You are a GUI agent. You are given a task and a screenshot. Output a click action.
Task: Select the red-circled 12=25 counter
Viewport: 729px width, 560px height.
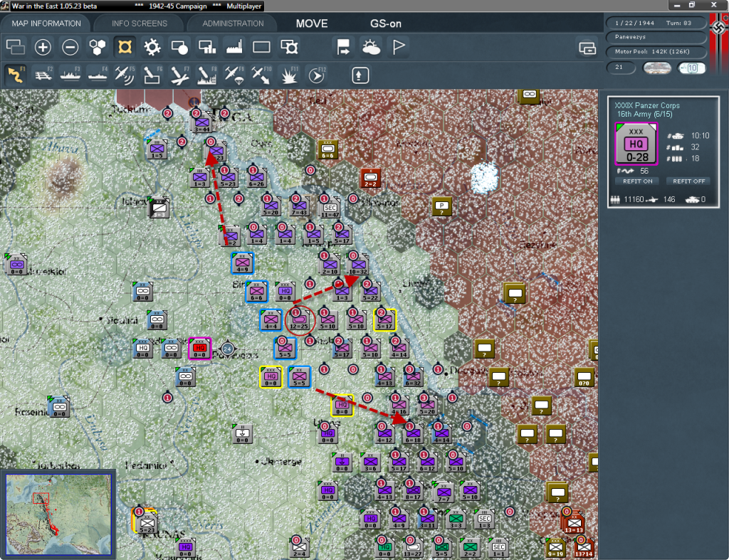[x=300, y=320]
